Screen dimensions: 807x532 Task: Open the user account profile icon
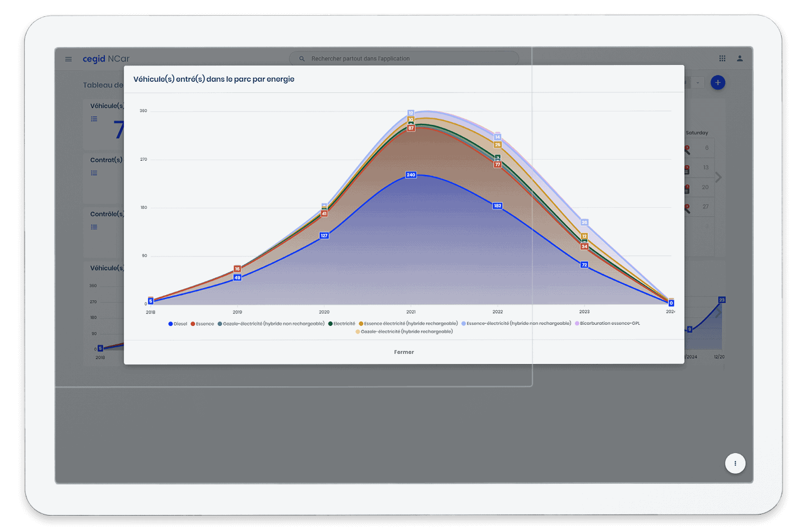740,58
